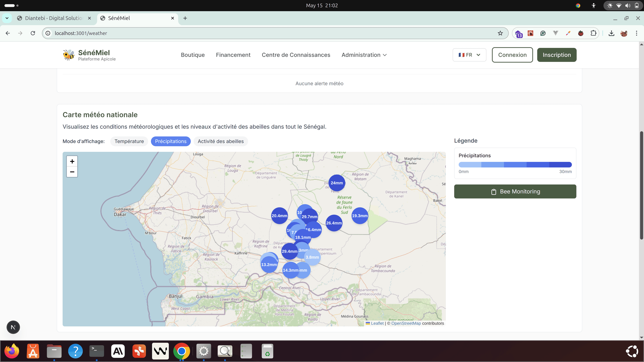The height and width of the screenshot is (362, 644).
Task: Expand the Administration menu
Action: click(364, 55)
